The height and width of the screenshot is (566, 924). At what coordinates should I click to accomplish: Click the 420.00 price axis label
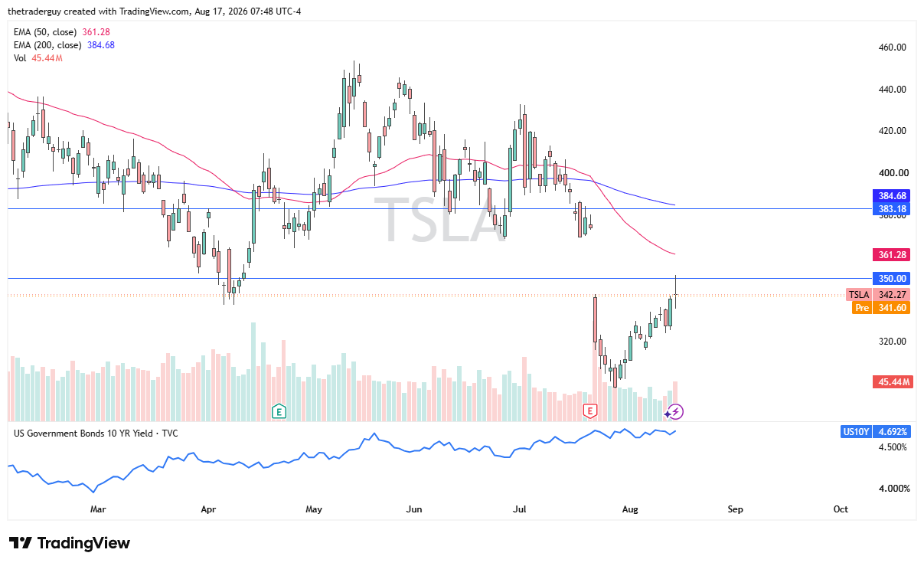click(x=892, y=131)
